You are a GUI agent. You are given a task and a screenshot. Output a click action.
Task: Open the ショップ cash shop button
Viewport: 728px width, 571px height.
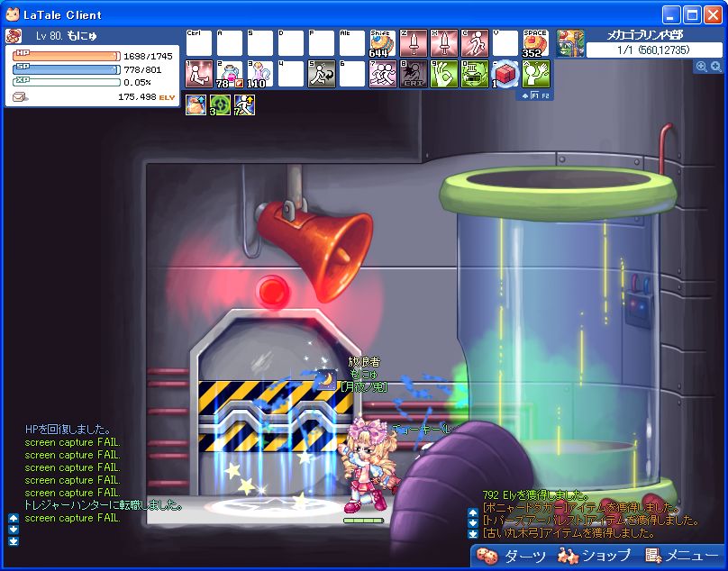coord(595,555)
